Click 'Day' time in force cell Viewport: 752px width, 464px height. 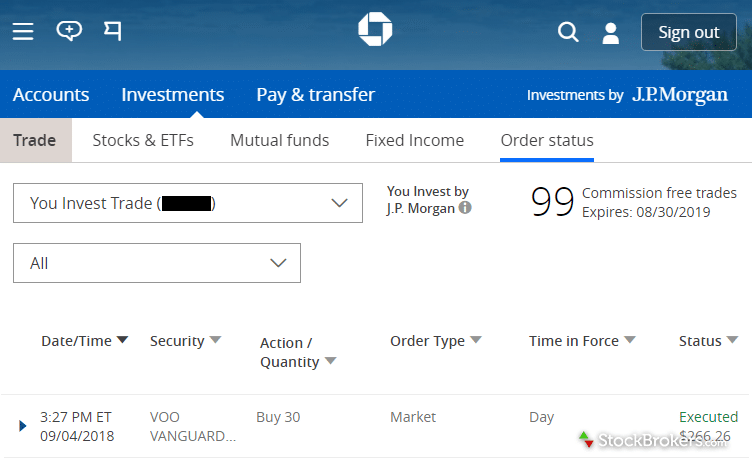[x=541, y=417]
